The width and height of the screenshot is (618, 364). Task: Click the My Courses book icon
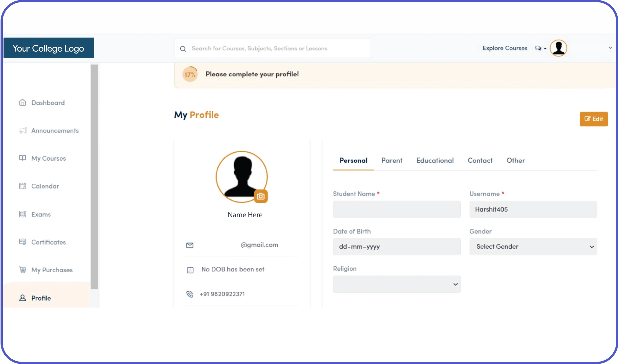click(23, 158)
